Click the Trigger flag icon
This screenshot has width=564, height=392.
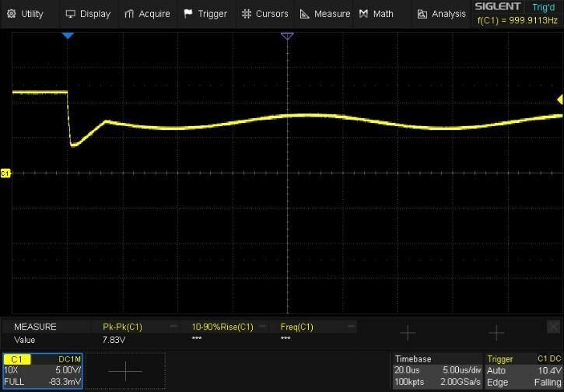(188, 14)
